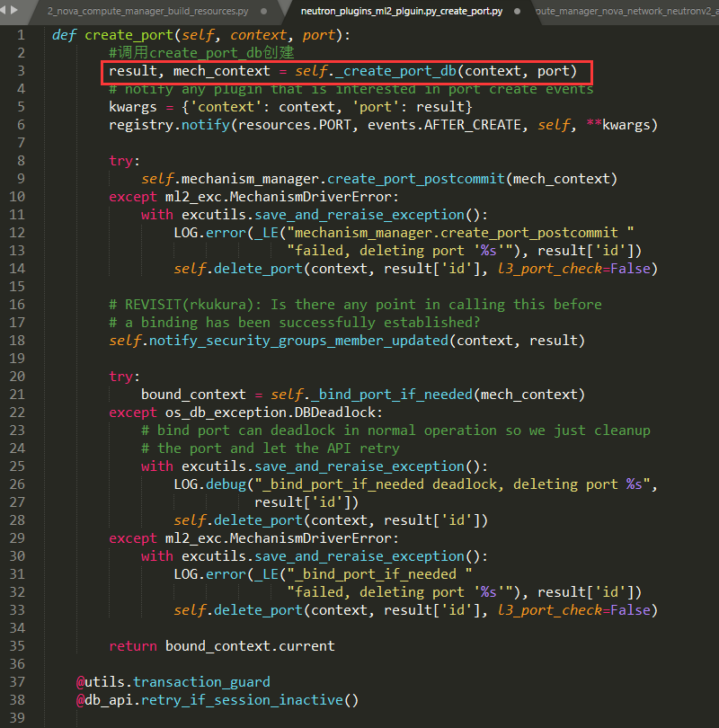
Task: Click 'events.AFTER_CREATE' on line 6
Action: click(x=444, y=125)
